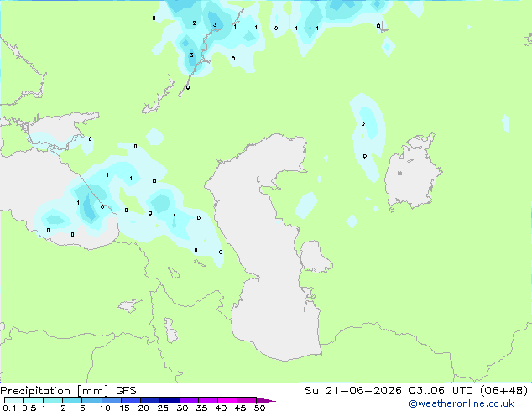Select the 30–35 mm purple legend swatch
Viewport: 532px width, 411px height.
click(188, 400)
